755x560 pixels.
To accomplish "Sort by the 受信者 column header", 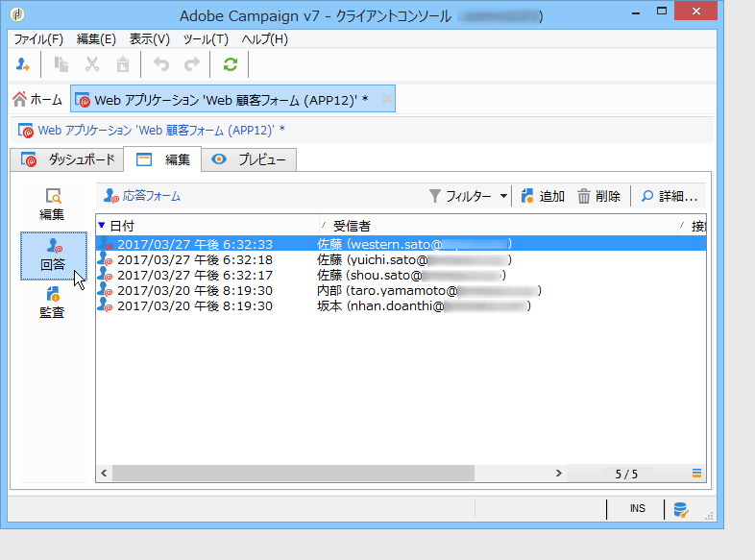I will click(x=499, y=226).
